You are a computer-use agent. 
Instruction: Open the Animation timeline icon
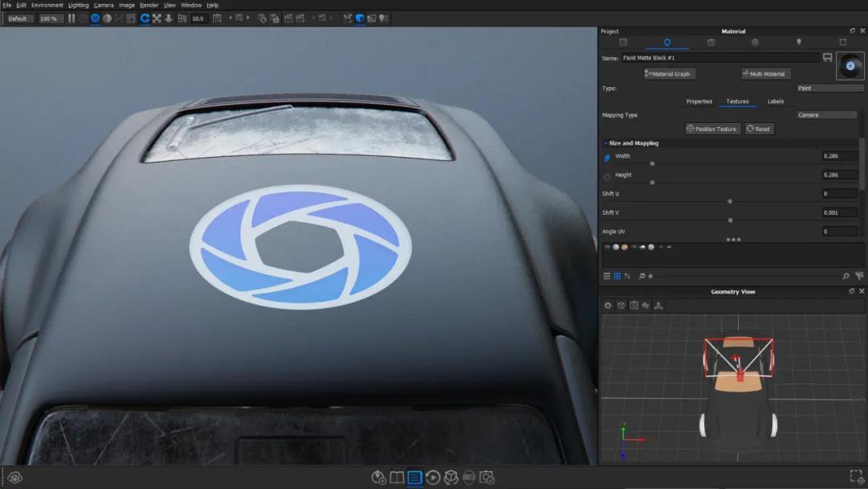coord(433,478)
